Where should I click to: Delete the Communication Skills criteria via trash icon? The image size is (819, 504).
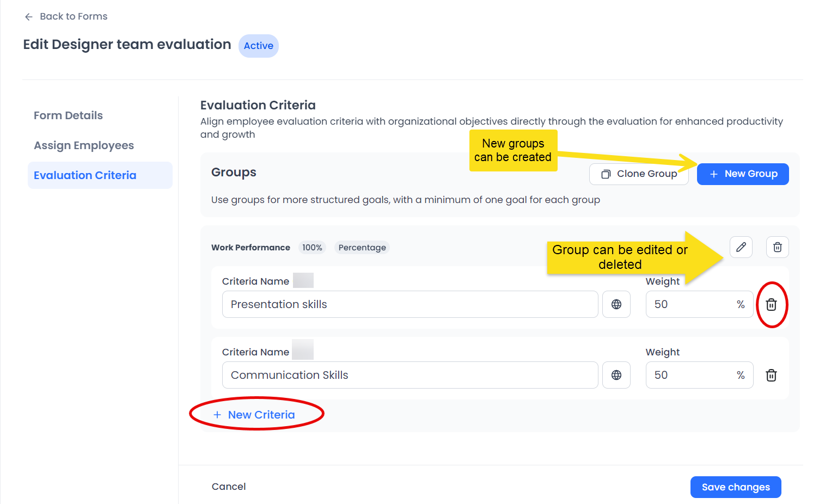(771, 375)
